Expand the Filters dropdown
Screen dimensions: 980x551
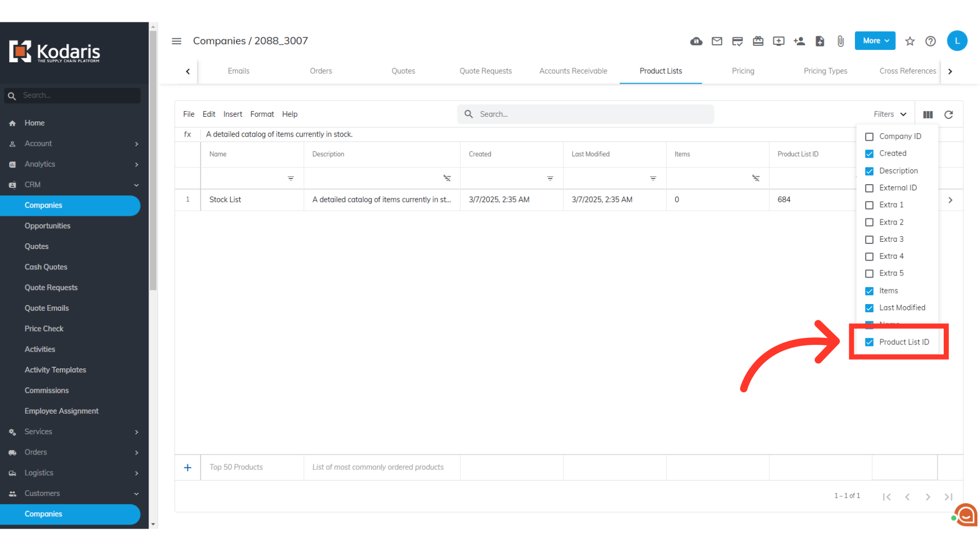pos(890,114)
